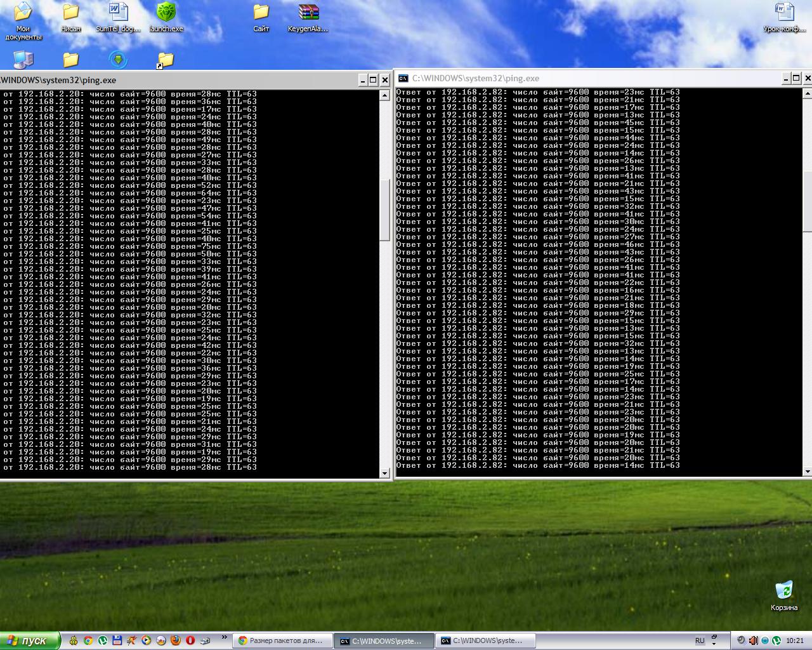Select the KeygenAla WinRAR archive icon
The image size is (812, 650).
(308, 13)
